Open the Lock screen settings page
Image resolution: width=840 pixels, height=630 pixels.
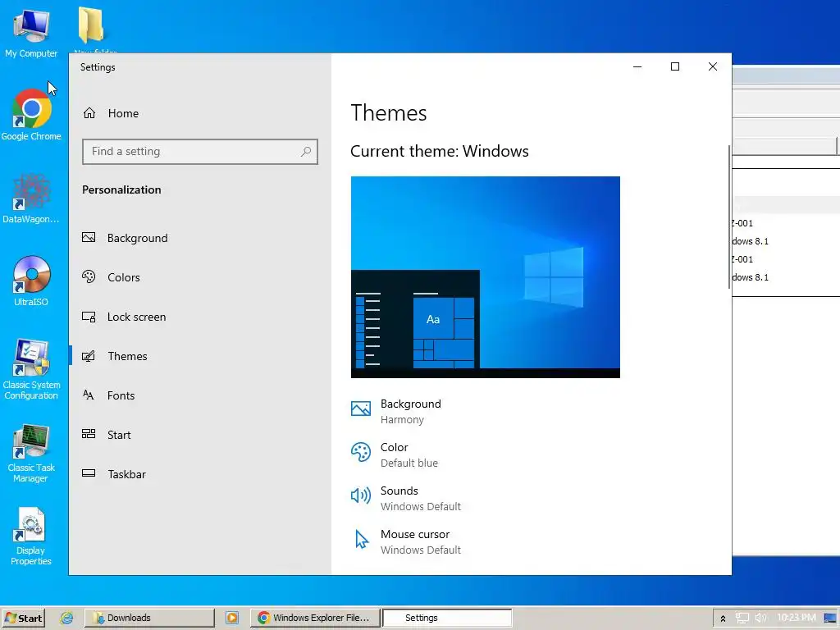coord(199,317)
